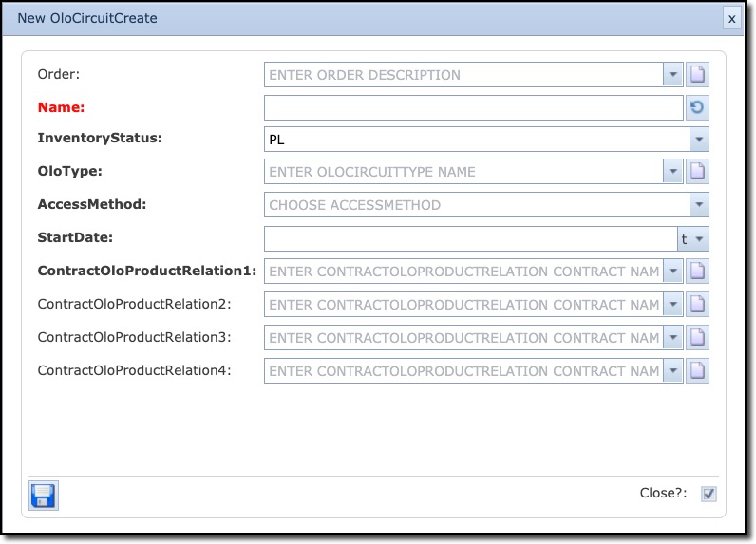Expand the ContractOloProductRelation1 dropdown arrow
This screenshot has width=756, height=544.
pos(673,272)
